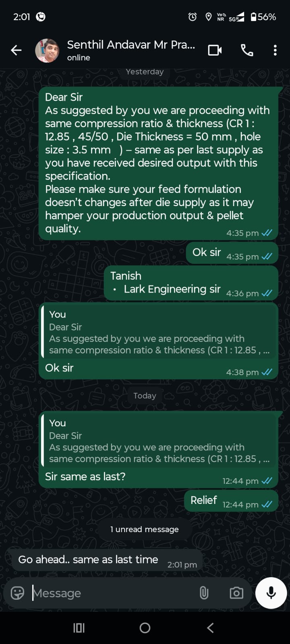The width and height of the screenshot is (290, 644).
Task: Tap the quoted reply above "Sir same as last?"
Action: click(x=159, y=441)
